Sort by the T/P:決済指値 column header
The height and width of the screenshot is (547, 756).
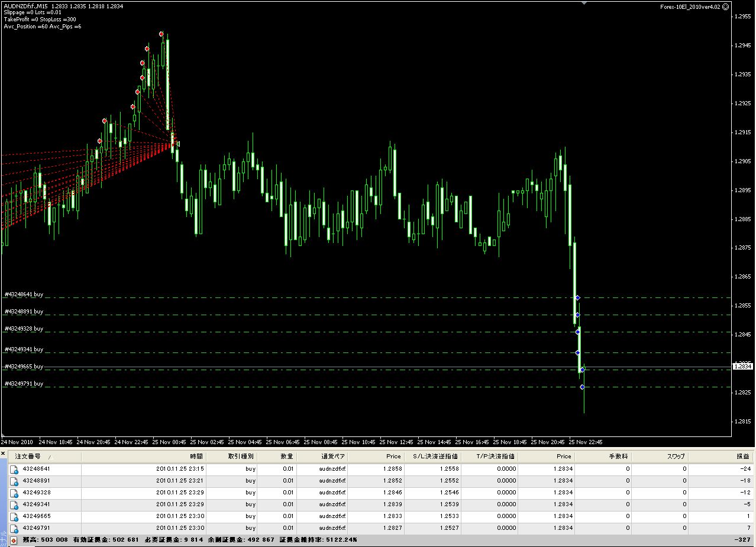coord(490,457)
